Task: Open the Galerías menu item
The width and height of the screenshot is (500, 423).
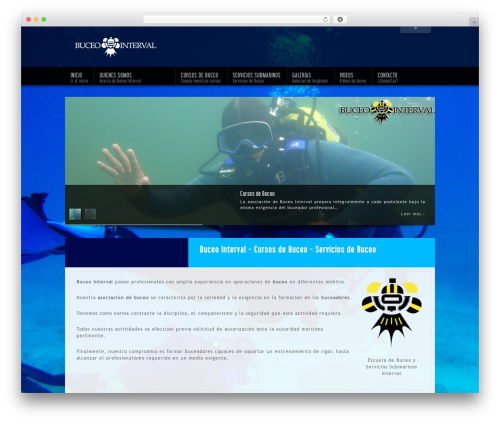Action: (x=310, y=77)
